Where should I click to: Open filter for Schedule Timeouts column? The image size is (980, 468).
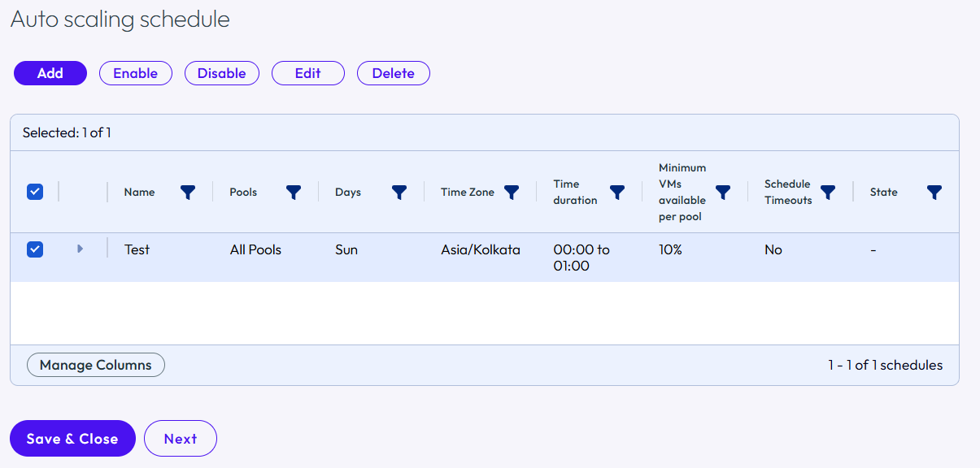828,193
